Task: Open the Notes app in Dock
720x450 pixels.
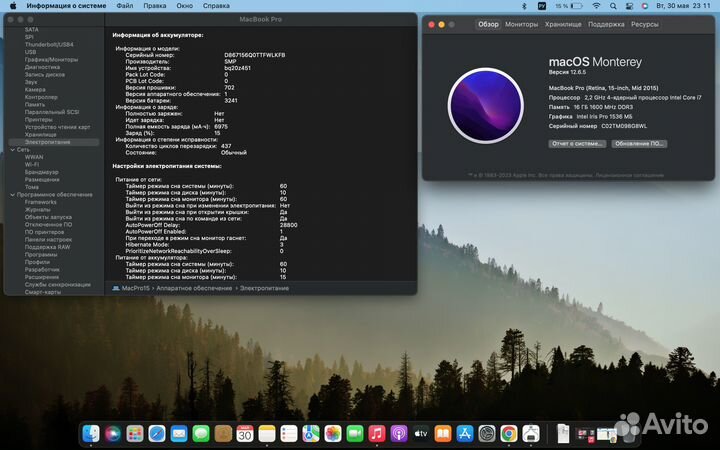Action: 267,433
